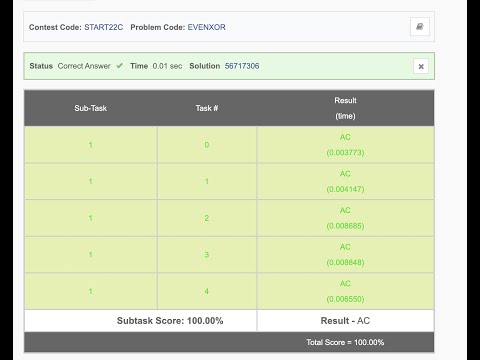Screen dimensions: 480x360
Task: Select result time (0.008685)
Action: (345, 226)
